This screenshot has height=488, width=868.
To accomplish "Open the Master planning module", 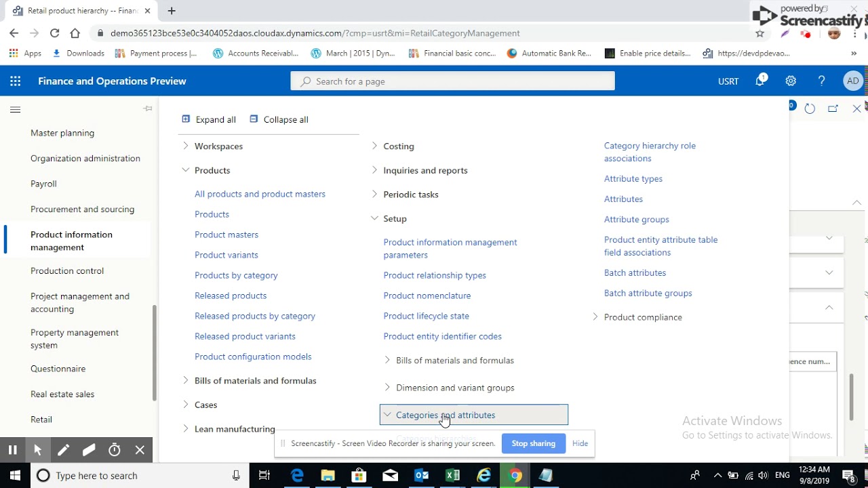I will pyautogui.click(x=62, y=133).
